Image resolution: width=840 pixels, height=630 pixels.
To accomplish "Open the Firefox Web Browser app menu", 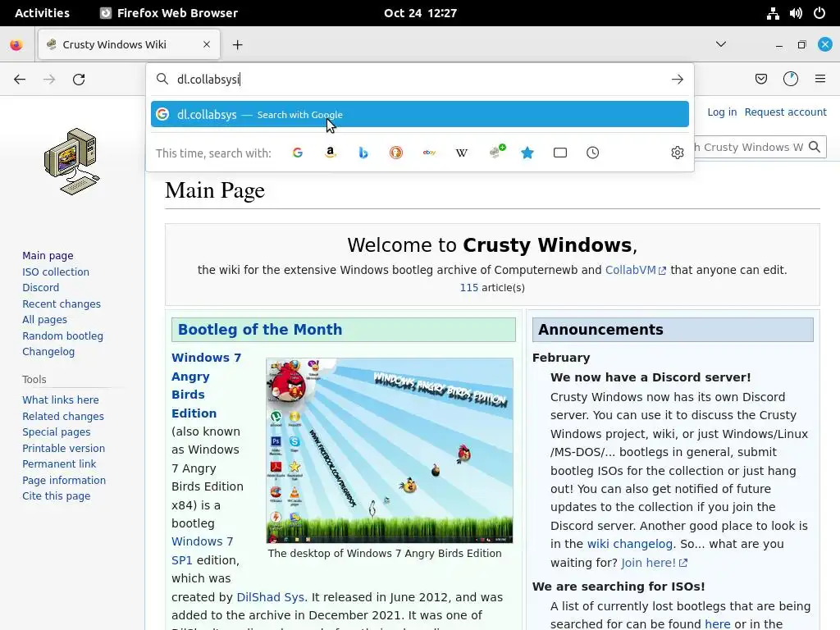I will coord(169,13).
